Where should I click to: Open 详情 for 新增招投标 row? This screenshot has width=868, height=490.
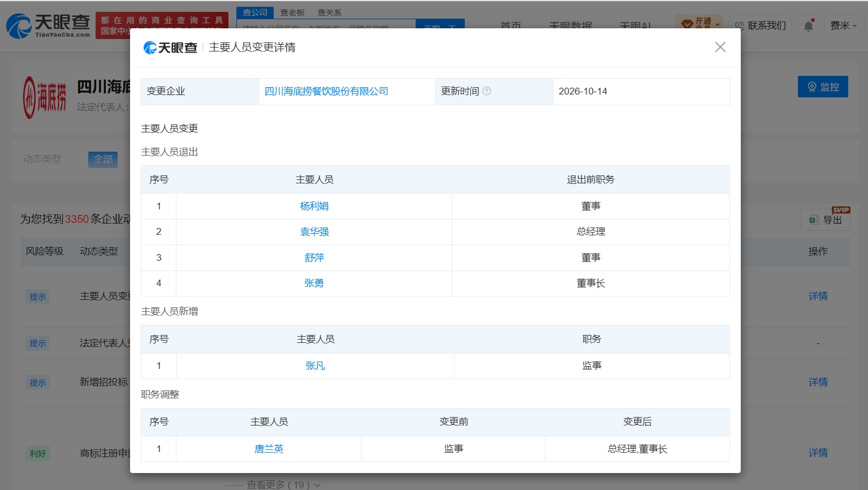pos(818,382)
